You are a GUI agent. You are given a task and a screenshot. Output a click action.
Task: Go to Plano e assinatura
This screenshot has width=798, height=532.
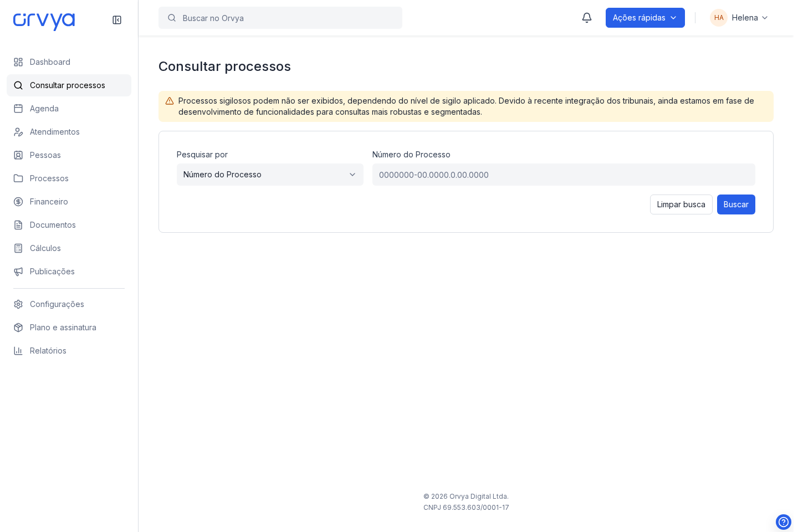69,328
